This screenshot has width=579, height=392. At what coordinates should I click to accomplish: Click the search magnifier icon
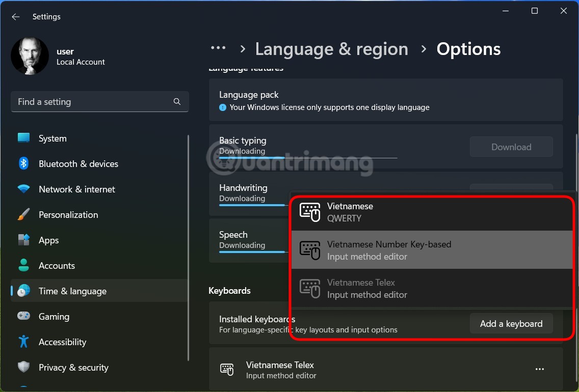(x=177, y=102)
